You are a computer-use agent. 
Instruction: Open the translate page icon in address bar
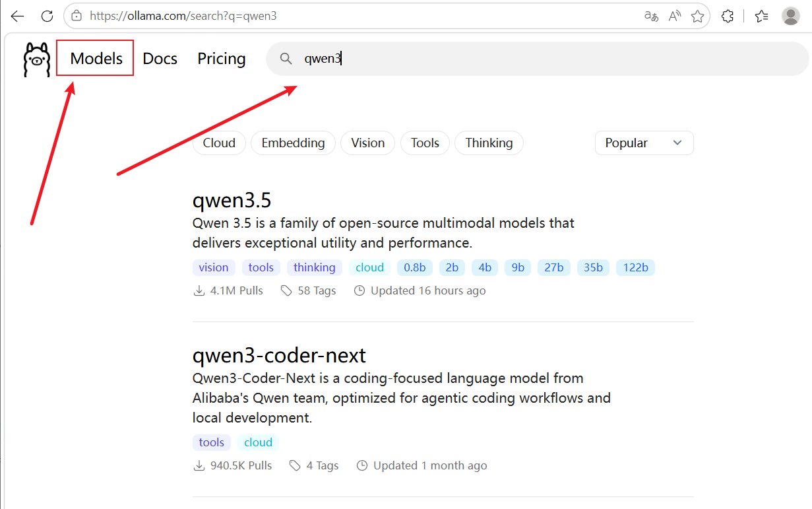651,16
